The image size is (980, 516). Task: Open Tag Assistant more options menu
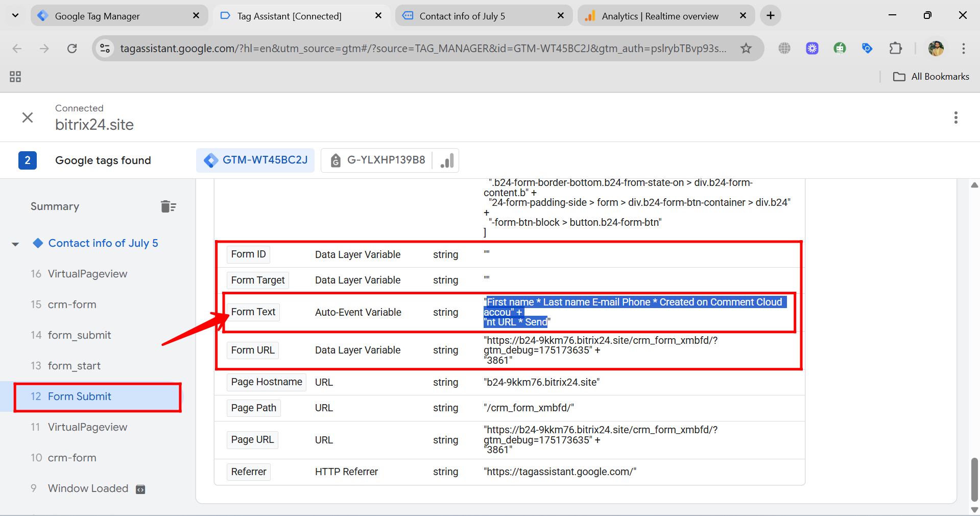point(955,118)
